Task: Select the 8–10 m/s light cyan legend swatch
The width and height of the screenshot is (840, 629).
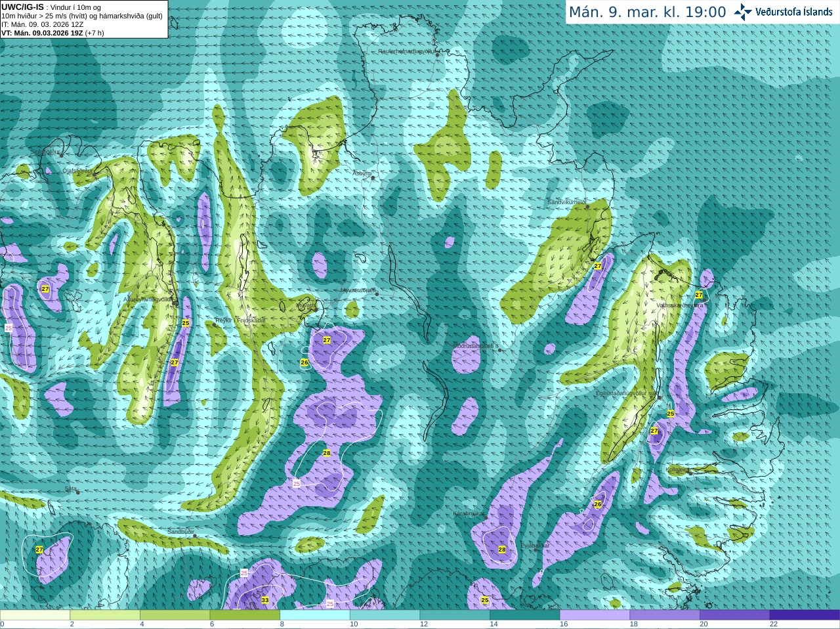Action: tap(315, 615)
